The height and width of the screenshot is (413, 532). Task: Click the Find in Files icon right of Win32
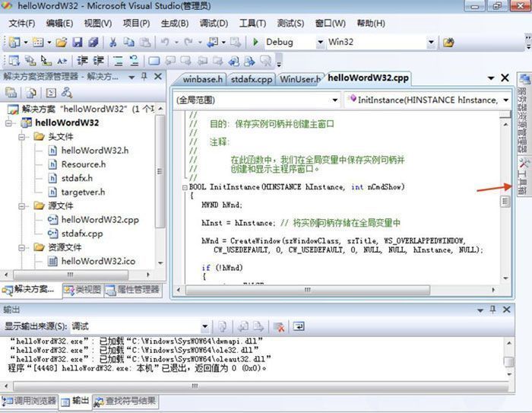(x=448, y=43)
